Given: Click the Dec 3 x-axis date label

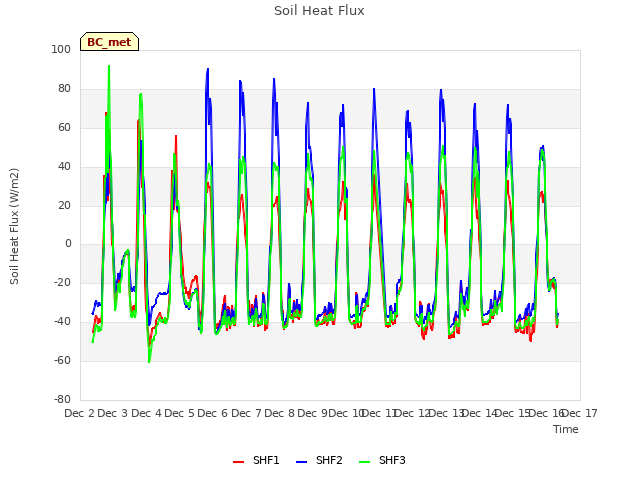Looking at the screenshot, I should [x=113, y=413].
